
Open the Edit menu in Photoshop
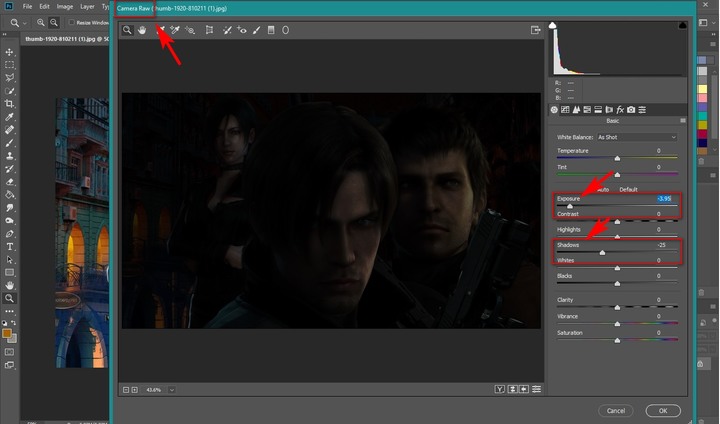[44, 7]
